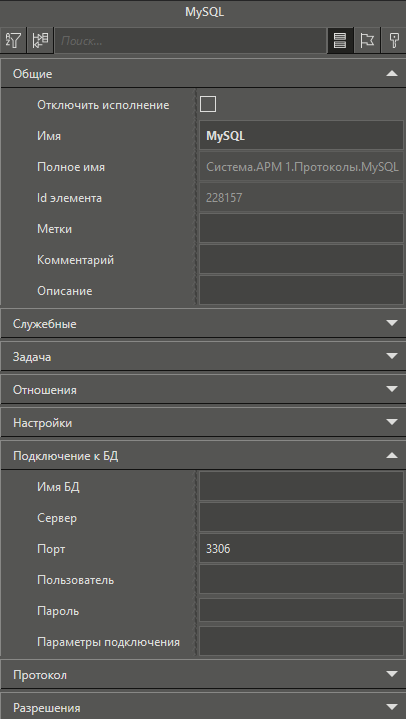Viewport: 406px width, 719px height.
Task: Click the Имя БД input field
Action: (301, 487)
